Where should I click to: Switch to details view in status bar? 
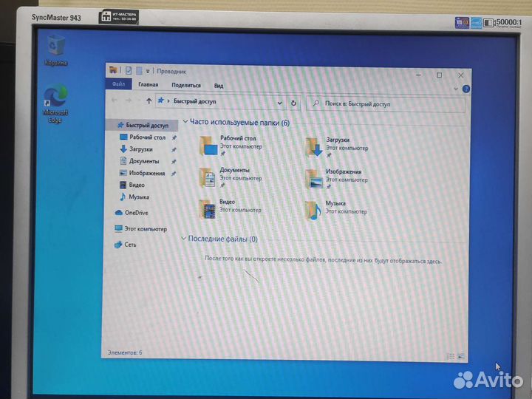click(x=451, y=356)
